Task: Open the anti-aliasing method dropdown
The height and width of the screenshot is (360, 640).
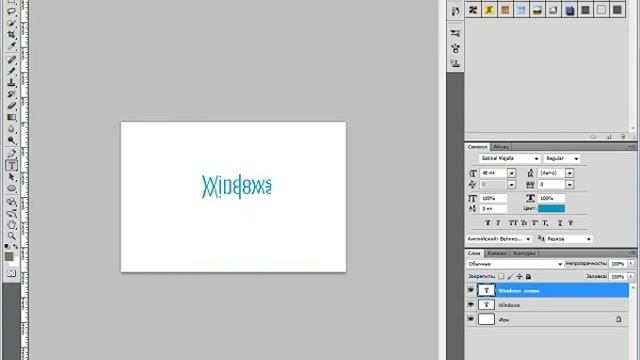Action: (569, 239)
